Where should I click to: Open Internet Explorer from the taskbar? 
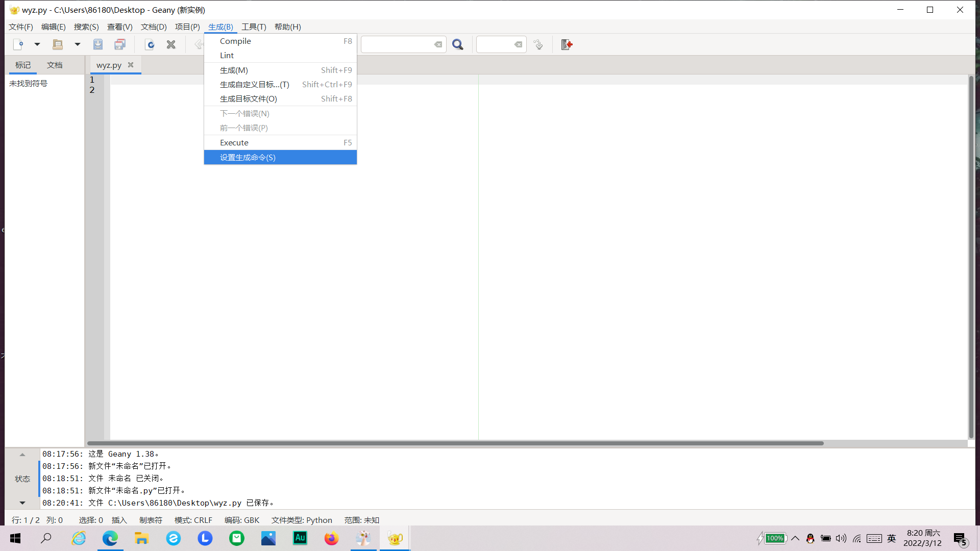(x=79, y=538)
